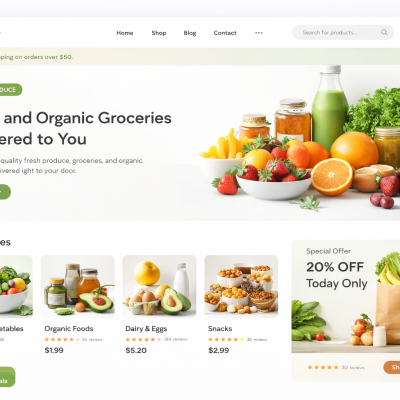This screenshot has height=400, width=400.
Task: Click the Snacks star rating
Action: coord(226,339)
